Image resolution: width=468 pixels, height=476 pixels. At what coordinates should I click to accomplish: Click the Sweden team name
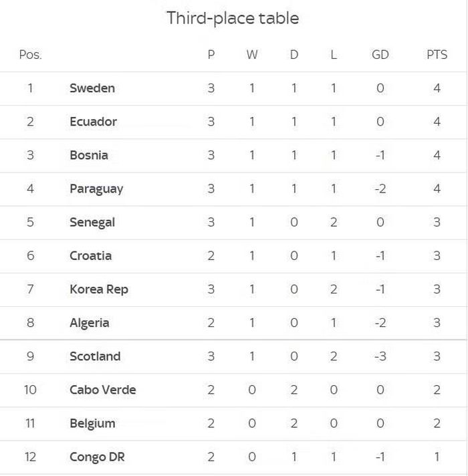[92, 88]
